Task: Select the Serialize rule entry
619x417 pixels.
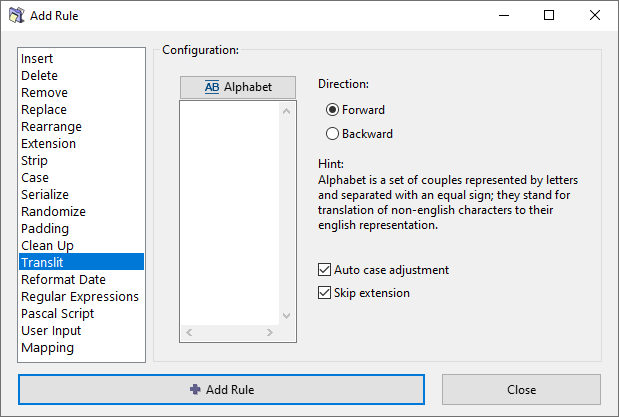Action: point(45,195)
